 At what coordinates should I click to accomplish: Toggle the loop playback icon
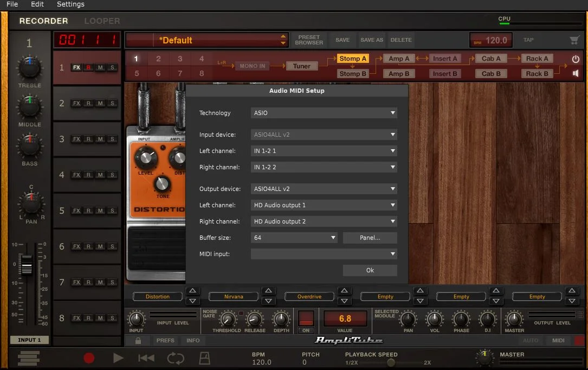[176, 358]
